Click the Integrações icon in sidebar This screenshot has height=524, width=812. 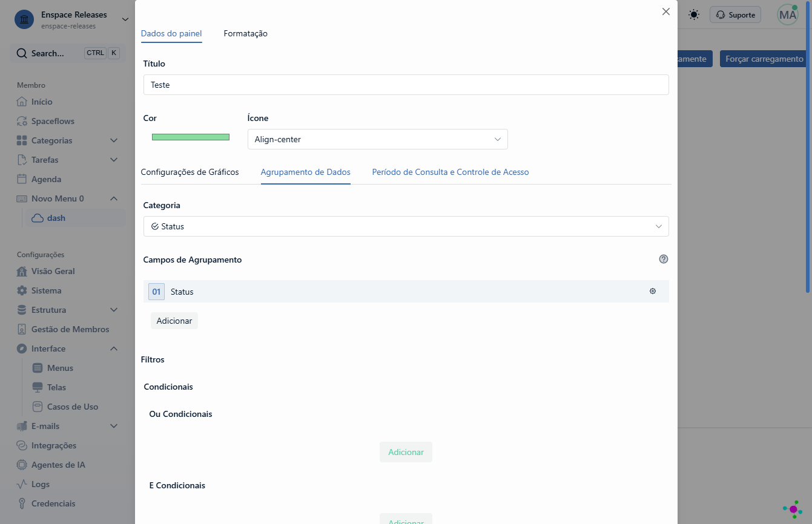[x=22, y=445]
